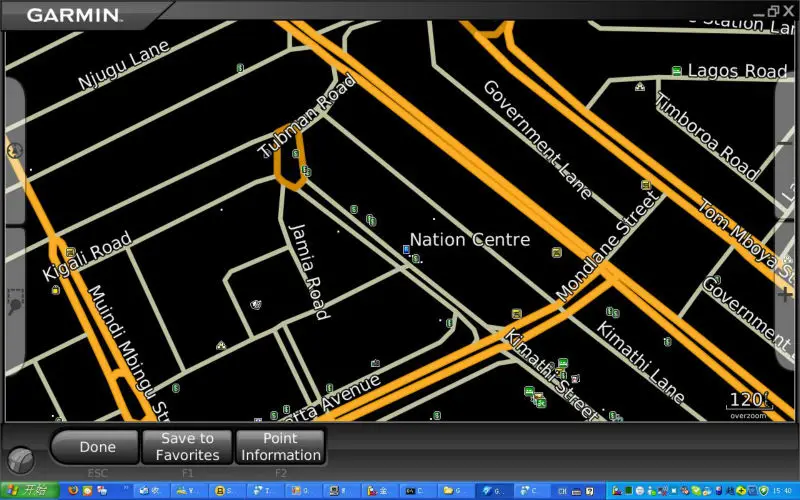800x500 pixels.
Task: Switch to the folder taskbar button
Action: click(453, 491)
